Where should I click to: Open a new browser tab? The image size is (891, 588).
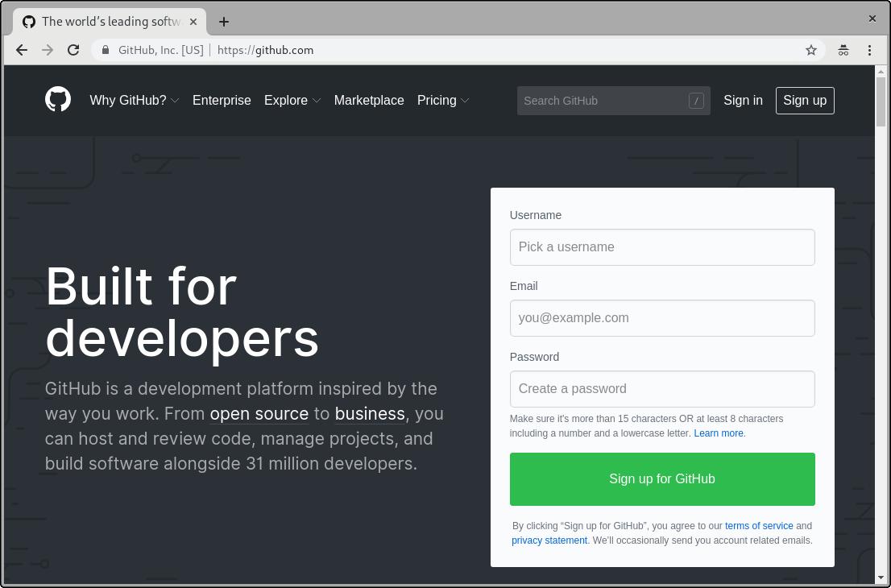pyautogui.click(x=224, y=22)
